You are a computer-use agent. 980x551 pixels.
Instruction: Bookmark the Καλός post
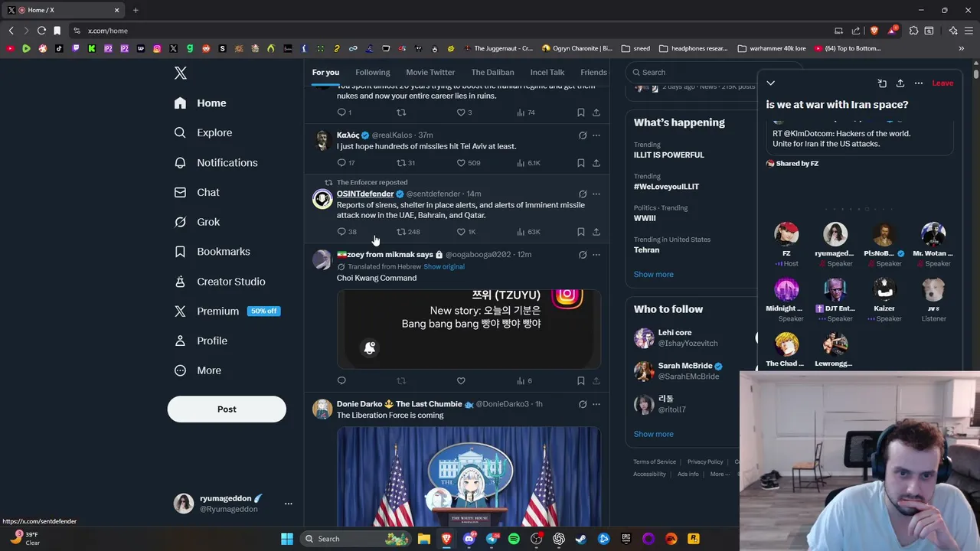click(x=581, y=162)
